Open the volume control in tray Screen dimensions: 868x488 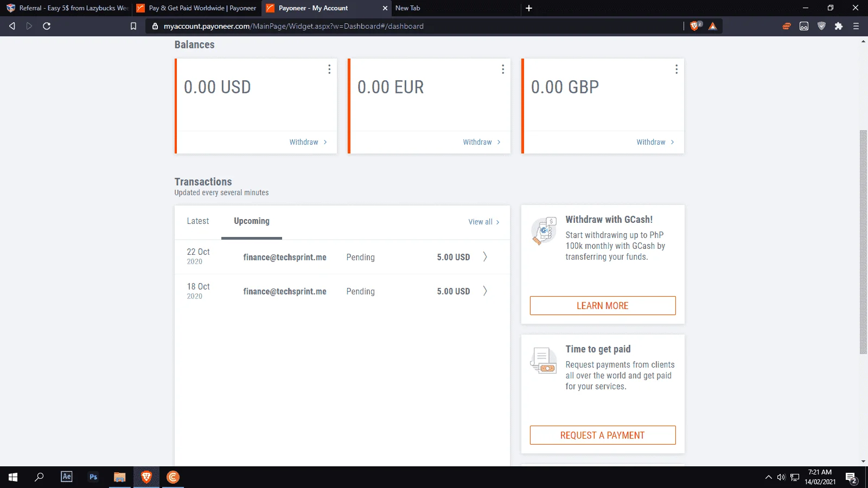tap(781, 477)
